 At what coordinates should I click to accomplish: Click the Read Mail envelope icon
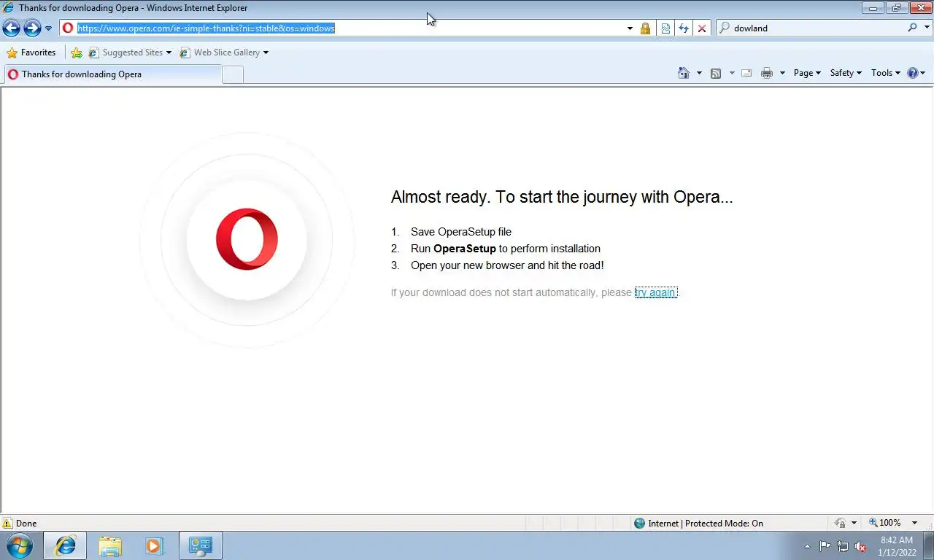tap(746, 73)
